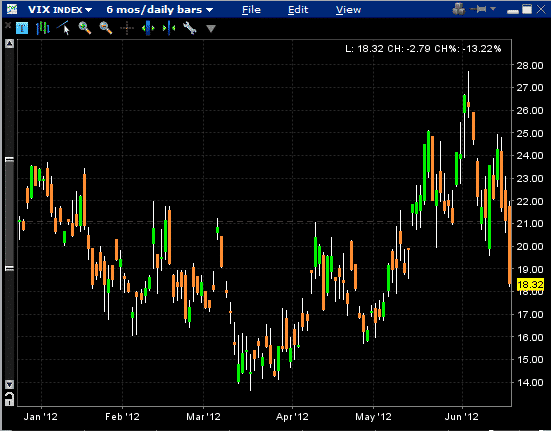Click the 14.00 price axis label
The image size is (551, 431).
pyautogui.click(x=530, y=382)
